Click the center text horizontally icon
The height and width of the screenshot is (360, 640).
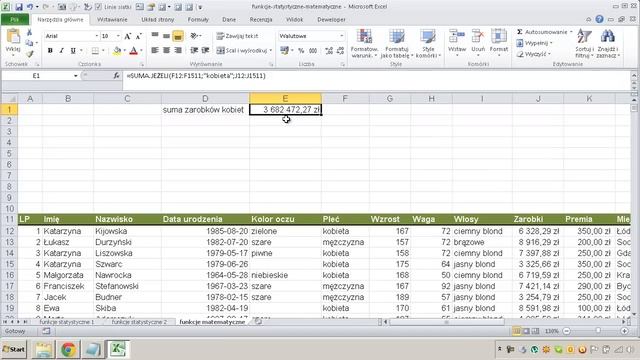(x=166, y=50)
